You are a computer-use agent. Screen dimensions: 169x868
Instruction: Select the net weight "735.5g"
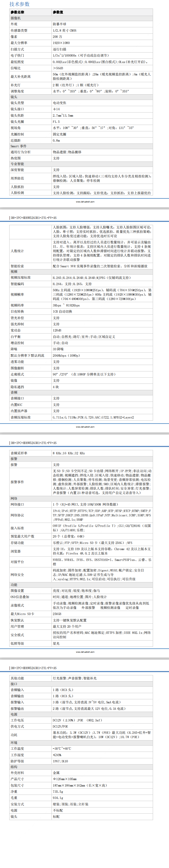click(58, 792)
